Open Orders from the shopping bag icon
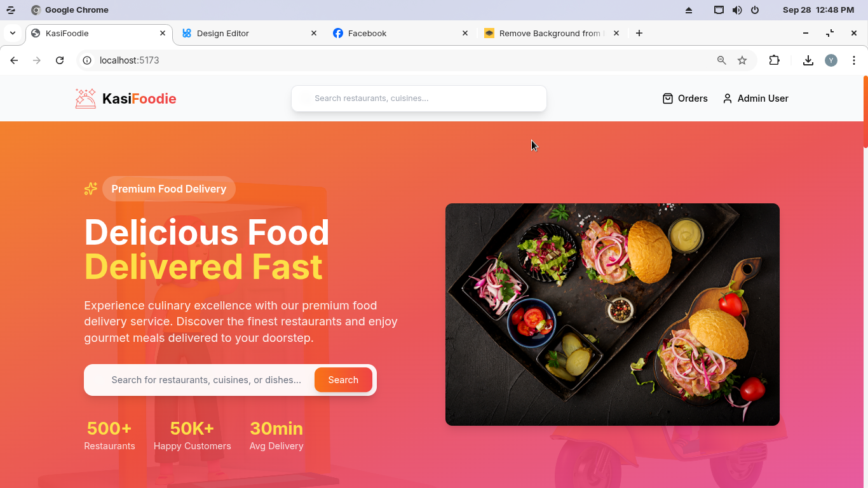Viewport: 868px width, 488px height. pyautogui.click(x=668, y=98)
